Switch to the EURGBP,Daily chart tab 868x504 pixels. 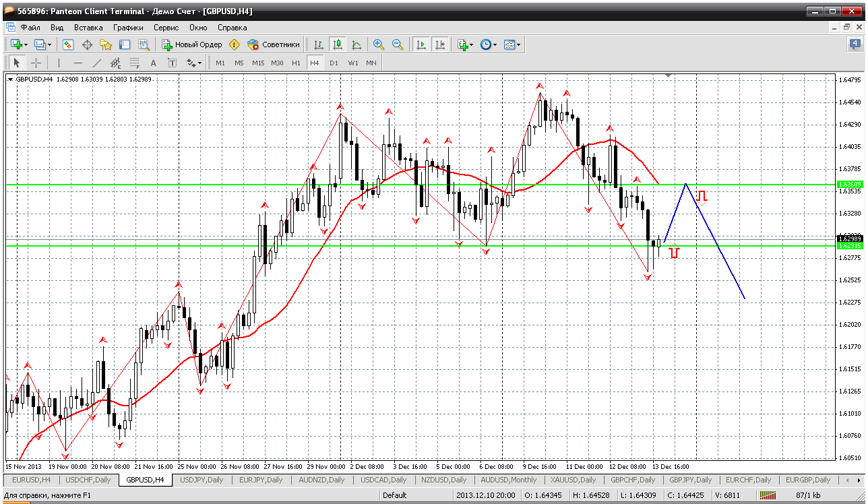pyautogui.click(x=807, y=480)
